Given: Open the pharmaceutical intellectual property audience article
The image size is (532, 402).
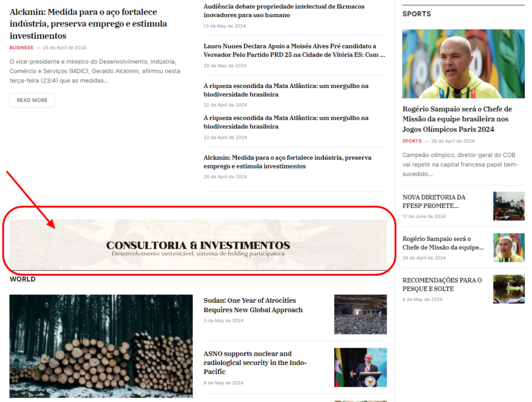Looking at the screenshot, I should (283, 11).
